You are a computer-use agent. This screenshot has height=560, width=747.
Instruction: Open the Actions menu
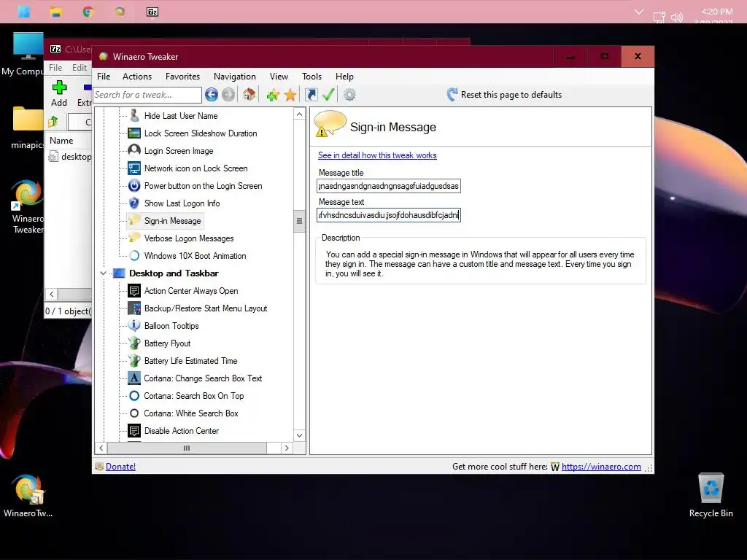tap(137, 76)
